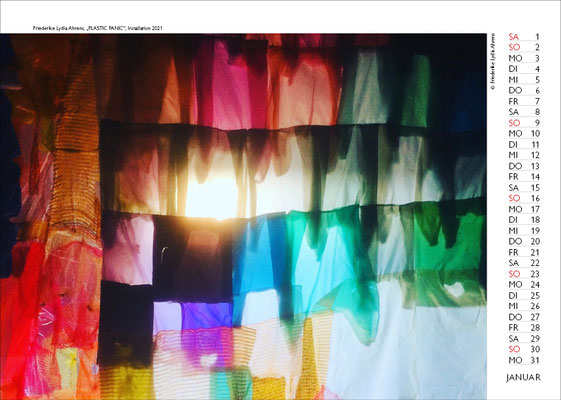Select calendar day MO 31

(524, 360)
